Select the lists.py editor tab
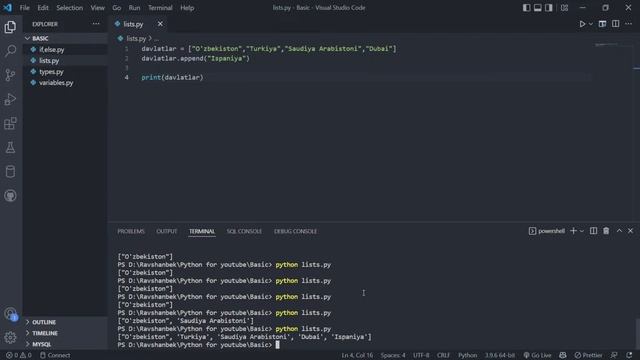Image resolution: width=640 pixels, height=360 pixels. pyautogui.click(x=133, y=24)
